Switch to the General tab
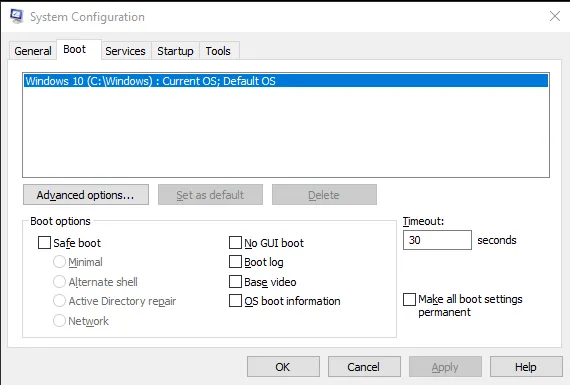Image resolution: width=570 pixels, height=385 pixels. click(x=33, y=51)
